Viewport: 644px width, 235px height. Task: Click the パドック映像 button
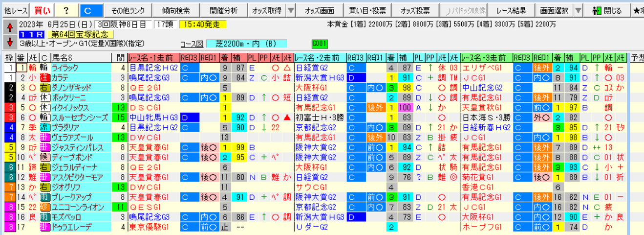463,10
